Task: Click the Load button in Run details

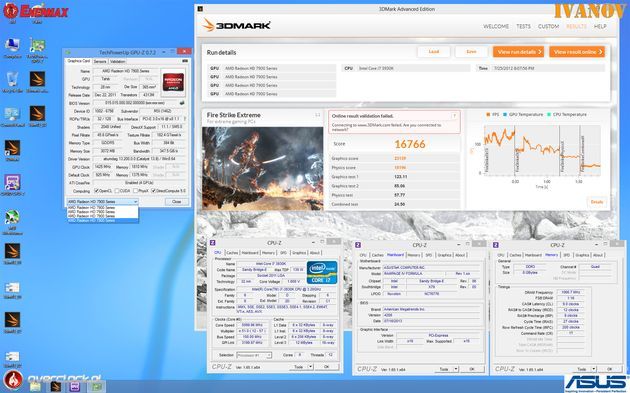Action: [x=434, y=52]
